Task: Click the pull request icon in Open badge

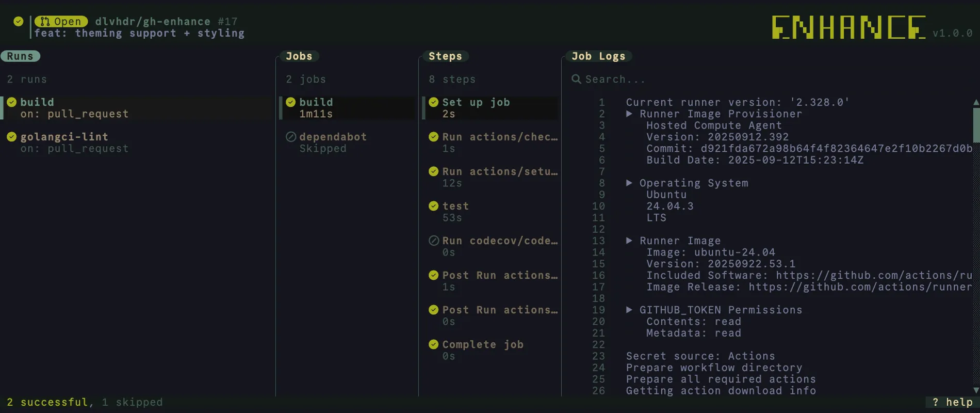Action: pyautogui.click(x=45, y=22)
